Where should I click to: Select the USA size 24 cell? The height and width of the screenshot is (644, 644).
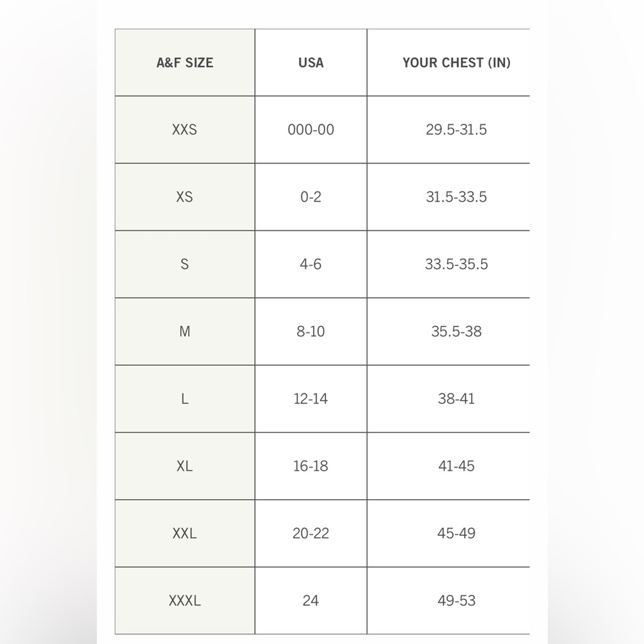tap(311, 601)
